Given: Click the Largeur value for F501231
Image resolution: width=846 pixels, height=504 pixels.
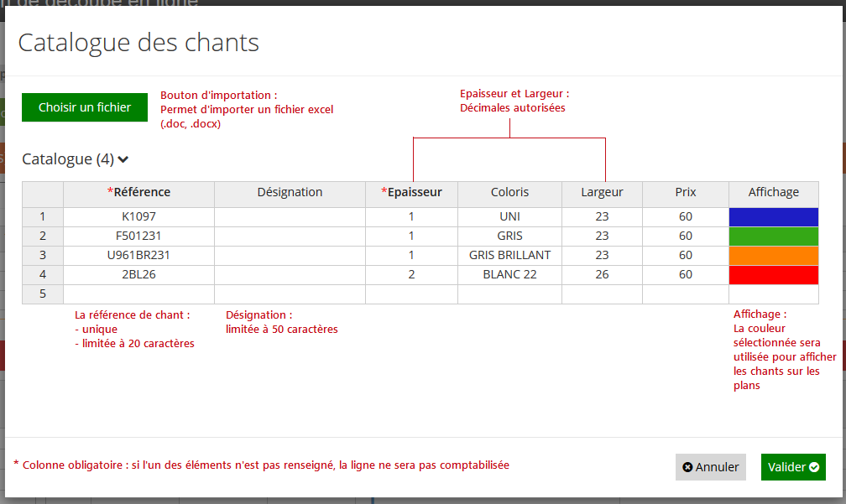Looking at the screenshot, I should point(602,236).
